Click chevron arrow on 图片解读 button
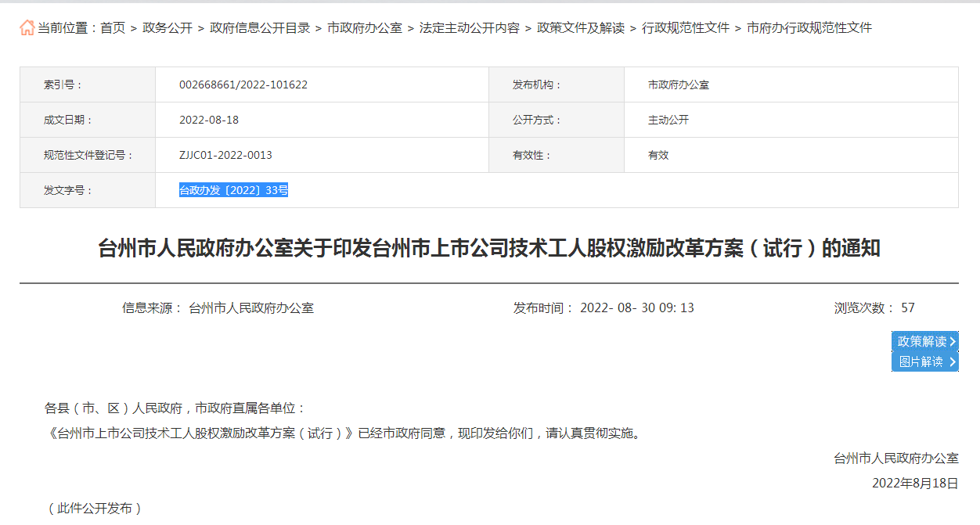This screenshot has width=980, height=525. pyautogui.click(x=953, y=361)
